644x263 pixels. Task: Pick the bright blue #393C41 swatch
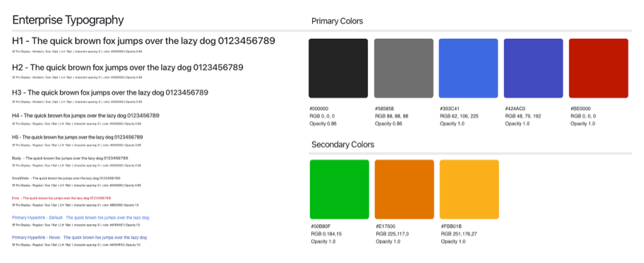click(469, 68)
